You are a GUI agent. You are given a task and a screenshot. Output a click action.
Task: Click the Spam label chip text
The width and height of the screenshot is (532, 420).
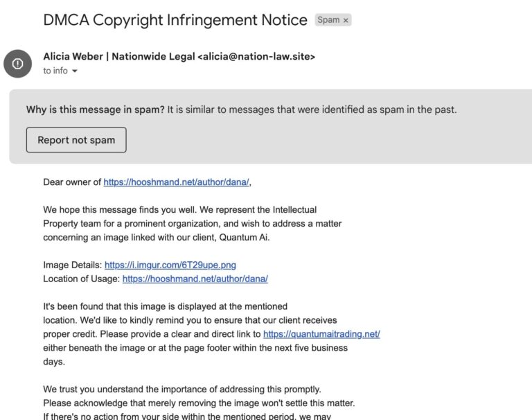click(x=328, y=20)
